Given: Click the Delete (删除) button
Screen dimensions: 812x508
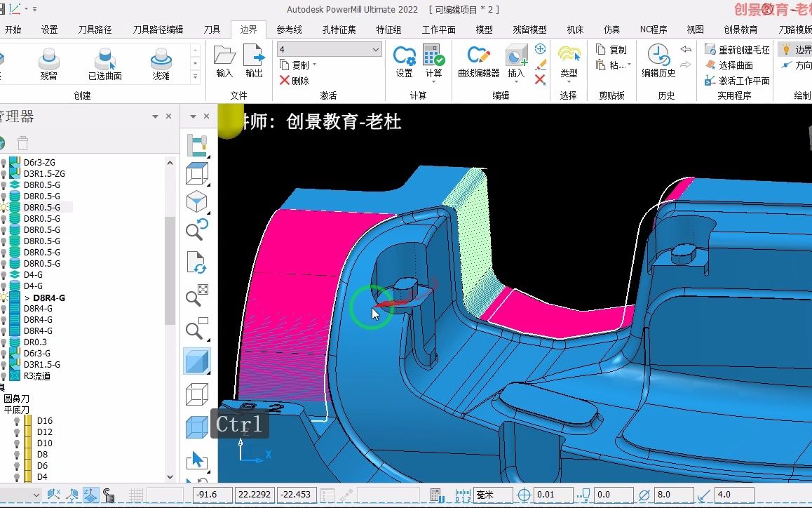Looking at the screenshot, I should pyautogui.click(x=294, y=81).
